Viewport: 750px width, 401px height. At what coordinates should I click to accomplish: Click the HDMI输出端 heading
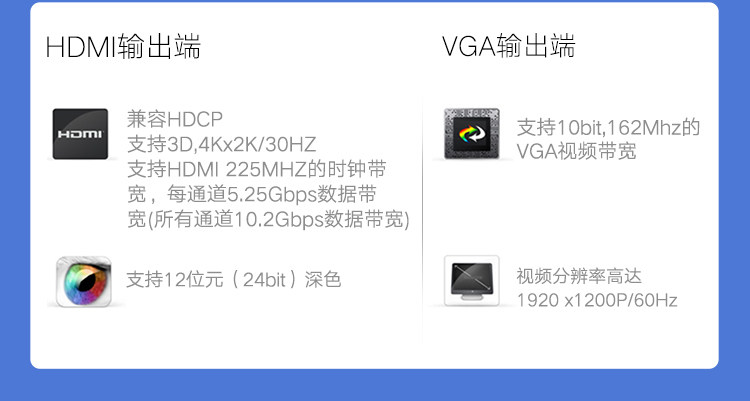click(123, 46)
